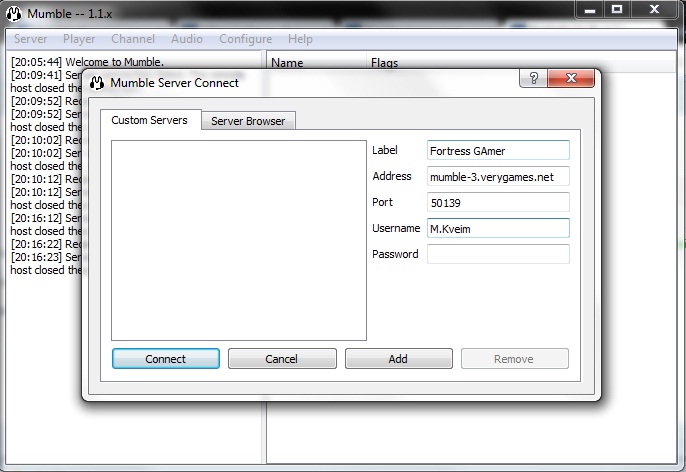Viewport: 686px width, 472px height.
Task: Maximize the Mumble main window
Action: 617,10
